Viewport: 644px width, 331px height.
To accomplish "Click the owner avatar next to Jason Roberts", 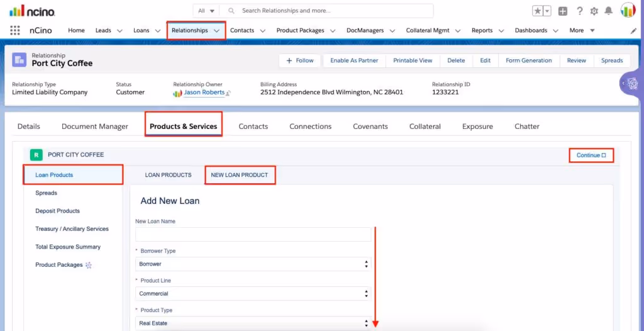I will [x=177, y=93].
